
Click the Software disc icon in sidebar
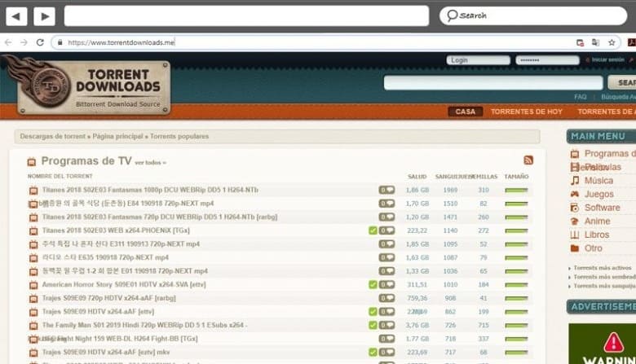pyautogui.click(x=575, y=208)
